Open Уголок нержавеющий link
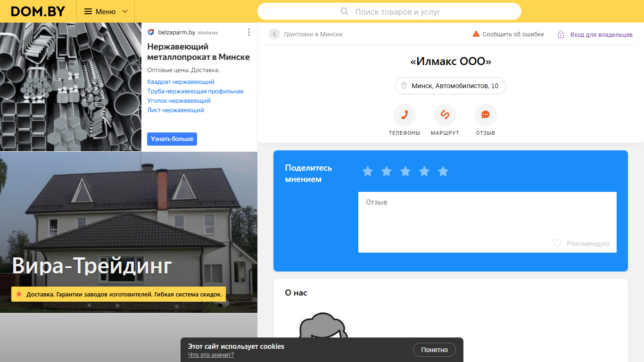 179,101
